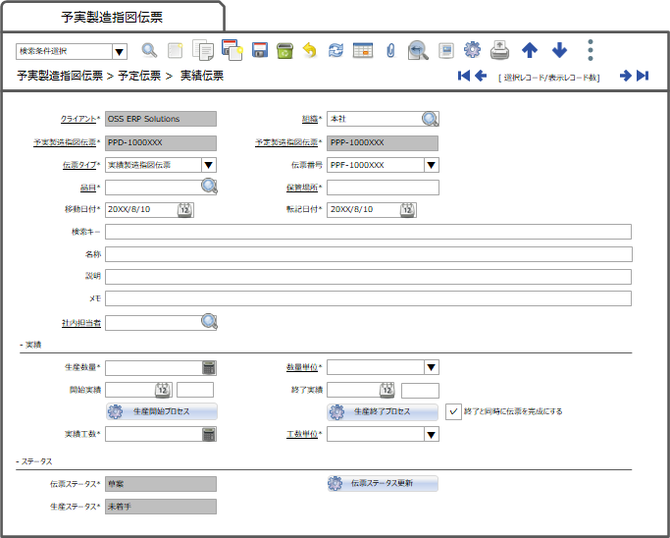Viewport: 670px width, 538px height.
Task: Undo changes with the yellow arrow icon
Action: pos(310,50)
